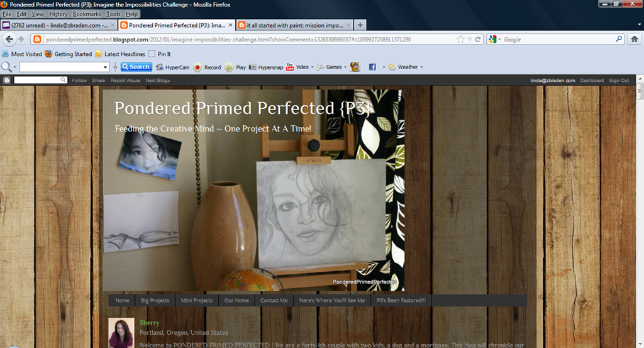Click Report Abuse in the navbar
Viewport: 644px width, 348px height.
pyautogui.click(x=126, y=81)
